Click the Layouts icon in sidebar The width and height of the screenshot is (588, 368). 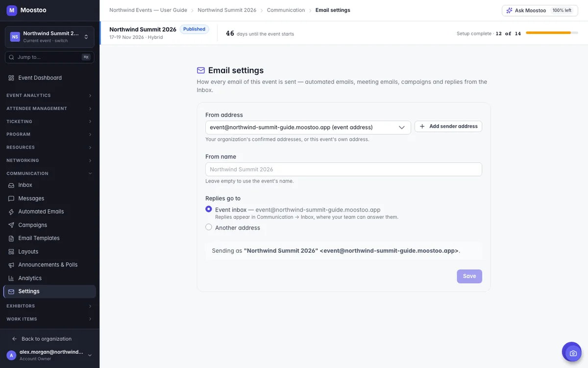tap(11, 252)
